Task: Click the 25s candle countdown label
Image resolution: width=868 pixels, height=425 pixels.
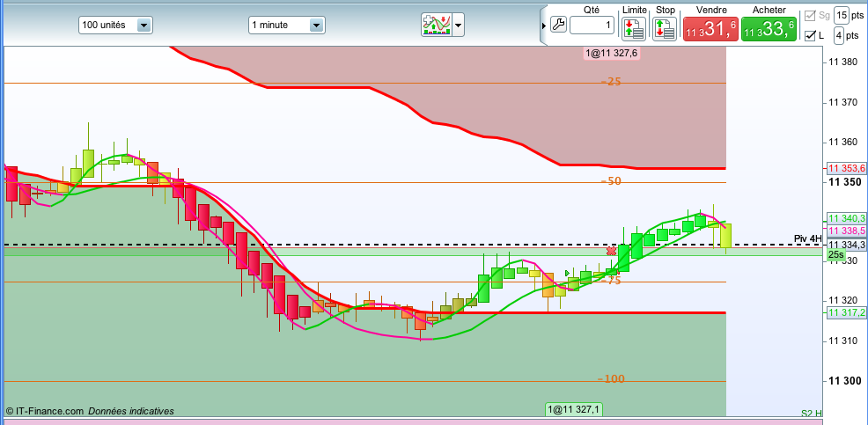Action: [836, 255]
